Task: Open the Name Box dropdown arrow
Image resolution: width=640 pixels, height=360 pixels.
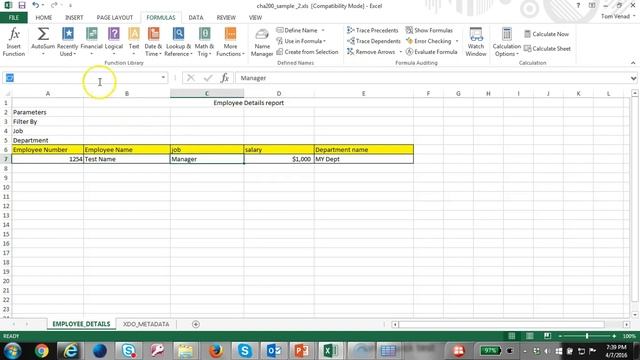Action: point(163,78)
